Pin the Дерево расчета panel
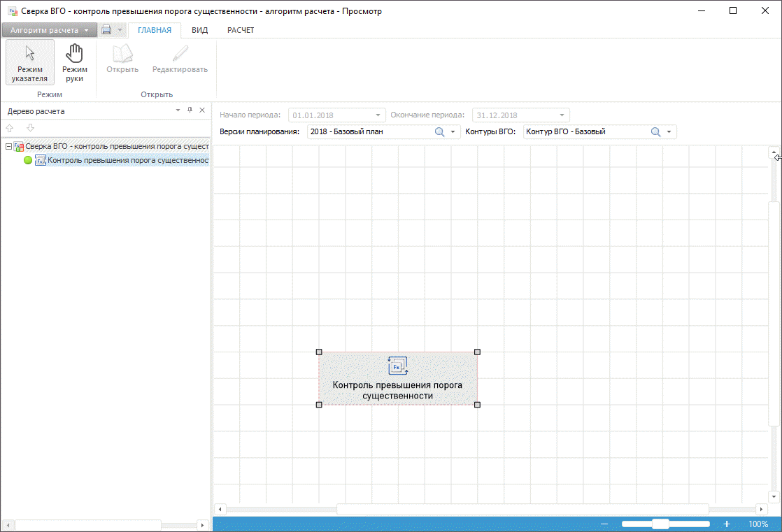This screenshot has height=532, width=782. tap(189, 110)
